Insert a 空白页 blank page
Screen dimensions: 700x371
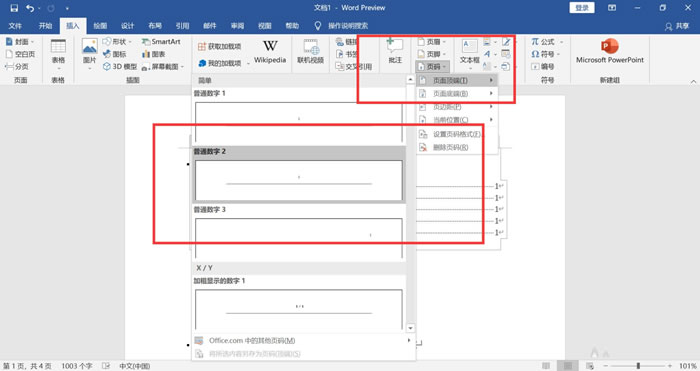click(x=20, y=54)
